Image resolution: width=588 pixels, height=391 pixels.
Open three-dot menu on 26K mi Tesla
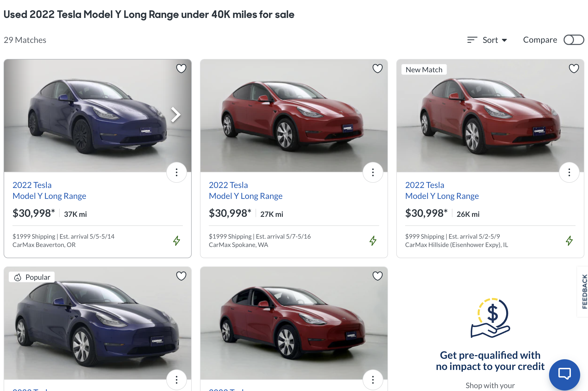569,172
